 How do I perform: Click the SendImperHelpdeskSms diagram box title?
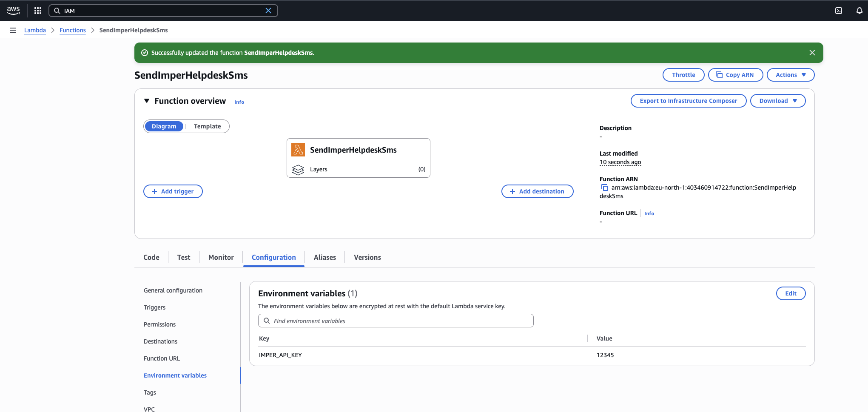(353, 150)
